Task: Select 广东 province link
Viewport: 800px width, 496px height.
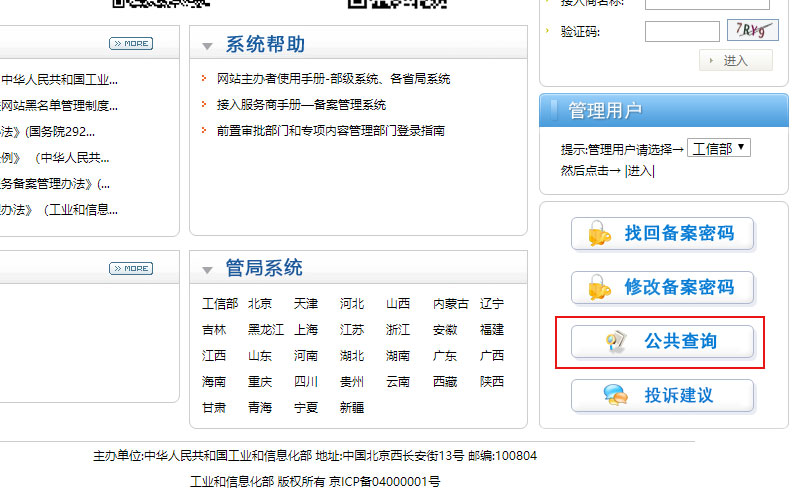Action: coord(445,356)
